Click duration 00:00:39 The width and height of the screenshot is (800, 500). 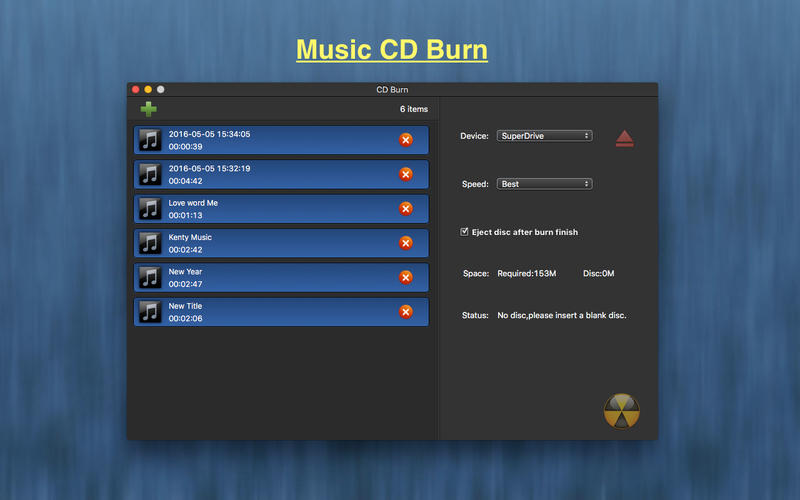point(185,147)
